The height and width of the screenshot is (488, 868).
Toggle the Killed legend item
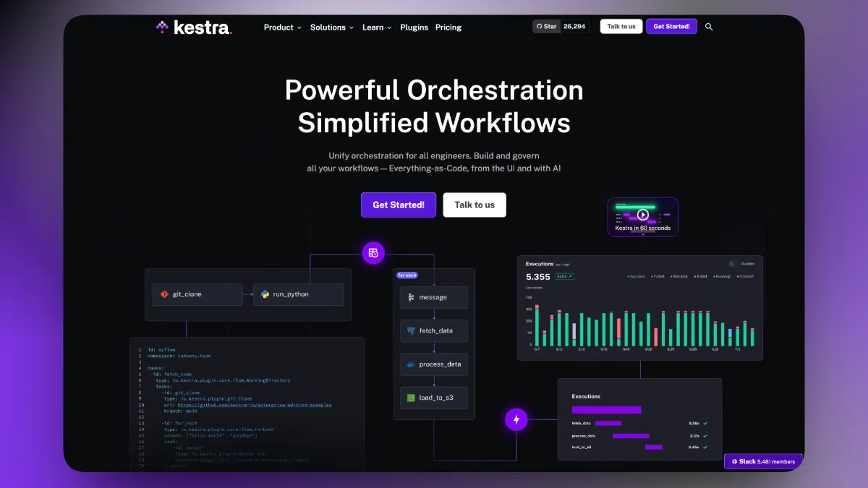[x=701, y=276]
